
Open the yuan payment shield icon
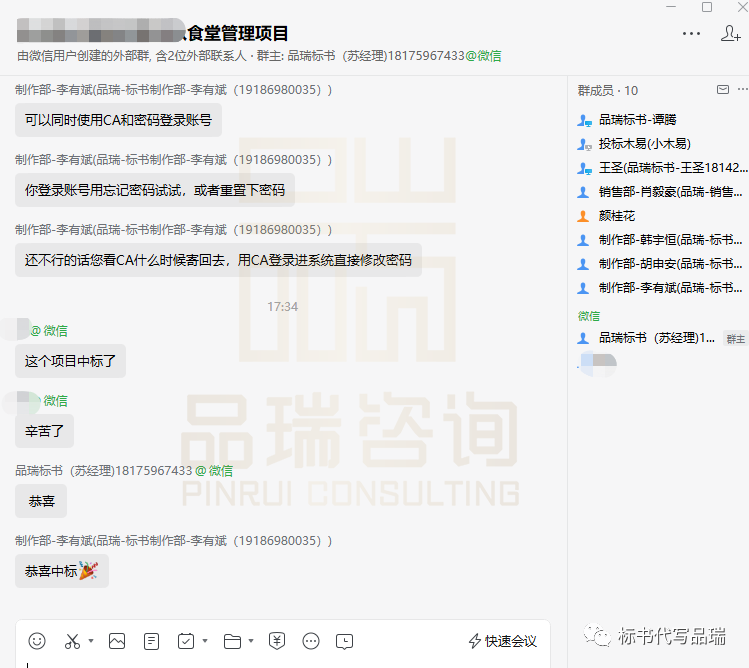click(x=277, y=641)
